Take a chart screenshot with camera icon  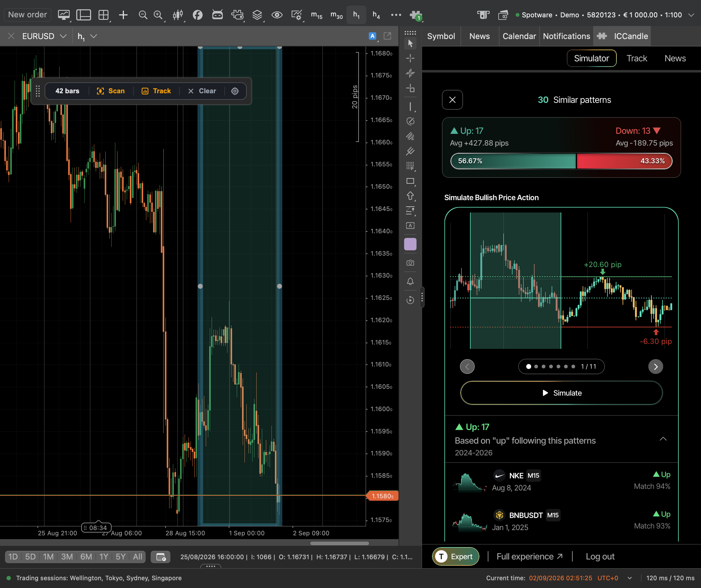coord(410,263)
